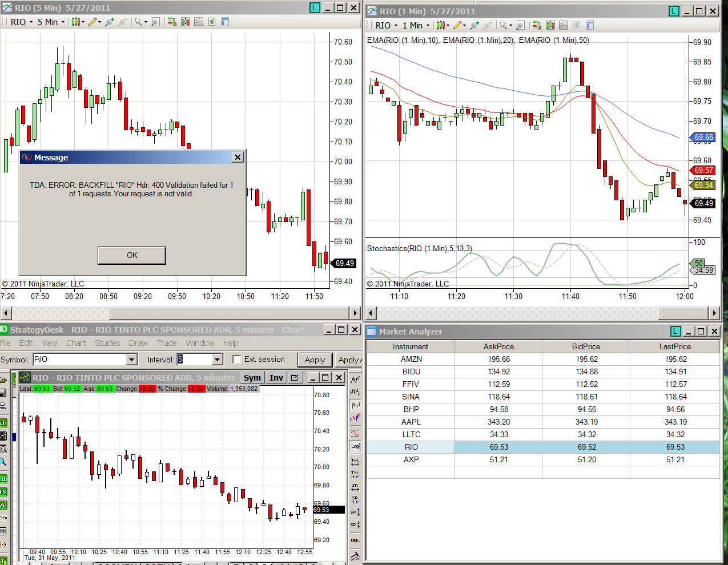This screenshot has width=728, height=565.
Task: Click the DEF. default button in StrategyDesk sidebar
Action: (x=355, y=540)
